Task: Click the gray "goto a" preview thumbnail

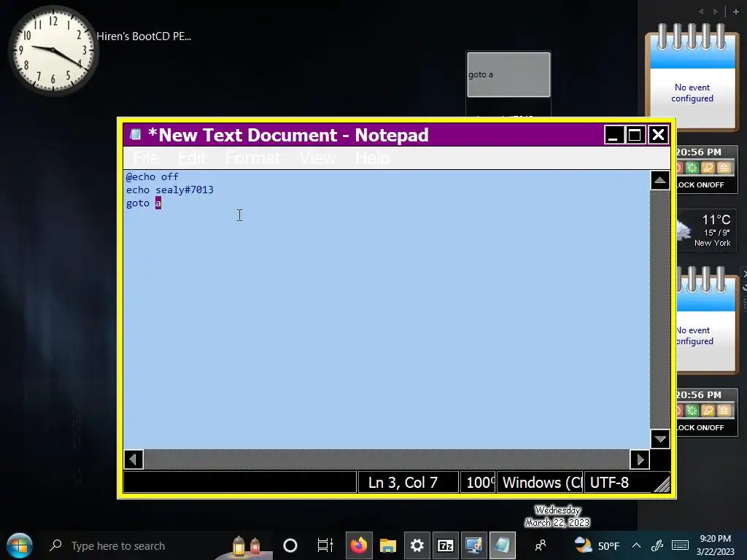Action: point(508,75)
